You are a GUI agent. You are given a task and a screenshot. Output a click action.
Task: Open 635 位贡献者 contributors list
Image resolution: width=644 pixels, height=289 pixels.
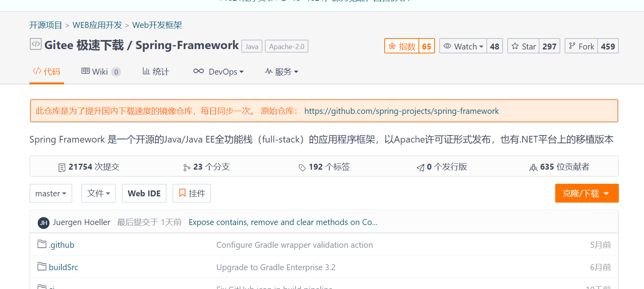pyautogui.click(x=560, y=167)
